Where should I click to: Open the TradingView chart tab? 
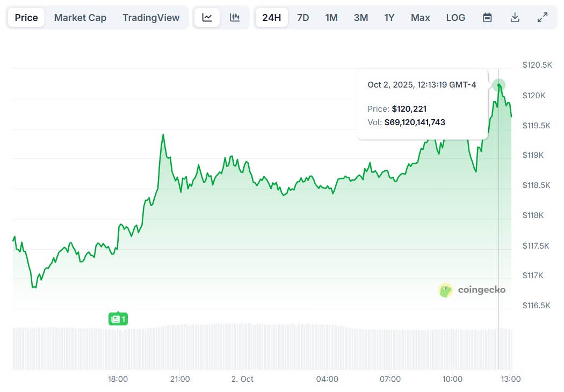[151, 17]
